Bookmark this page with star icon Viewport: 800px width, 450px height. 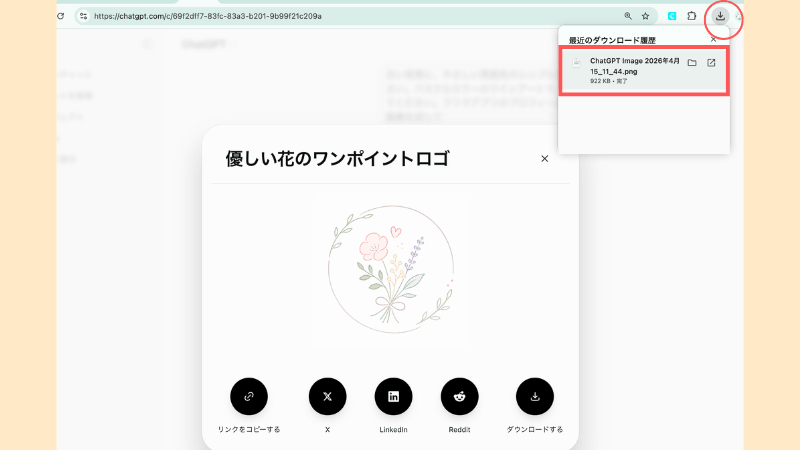coord(645,16)
